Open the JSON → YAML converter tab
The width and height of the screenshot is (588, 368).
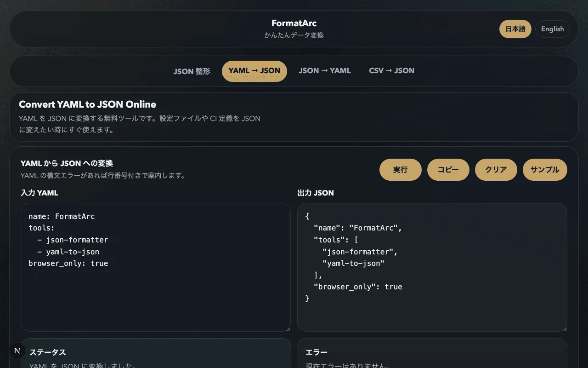[x=324, y=70]
